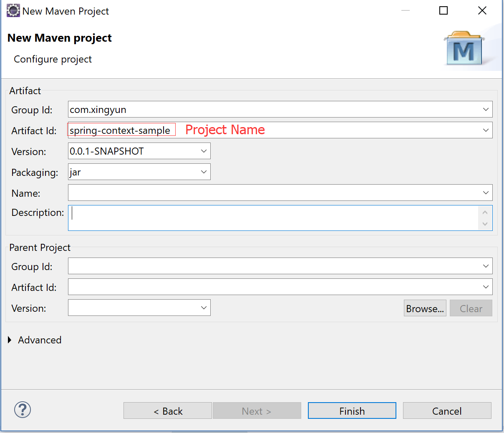Click the "New Maven project" heading

[x=60, y=38]
